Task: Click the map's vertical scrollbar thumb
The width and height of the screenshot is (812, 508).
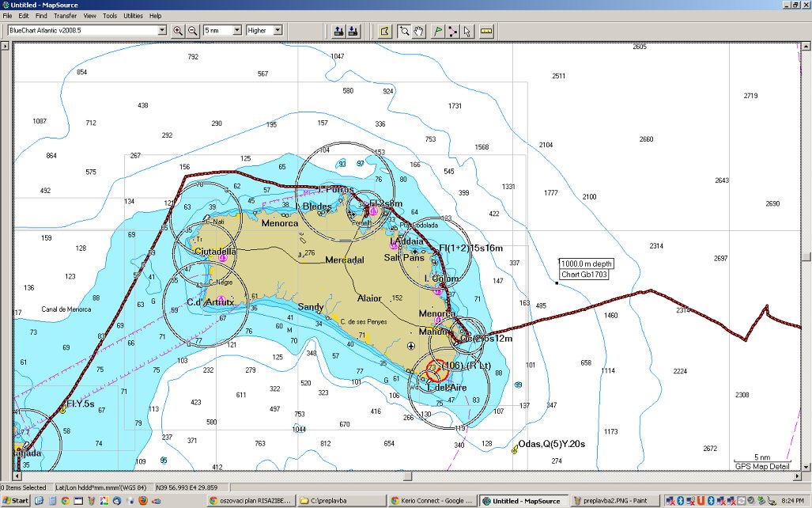Action: point(806,256)
